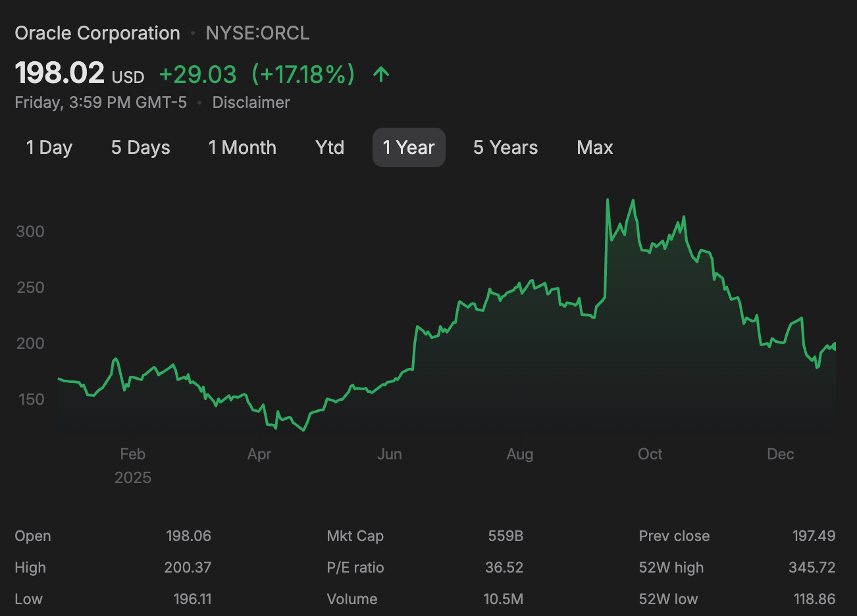Switch chart to 5 Years
Image resolution: width=857 pixels, height=616 pixels.
coord(506,147)
